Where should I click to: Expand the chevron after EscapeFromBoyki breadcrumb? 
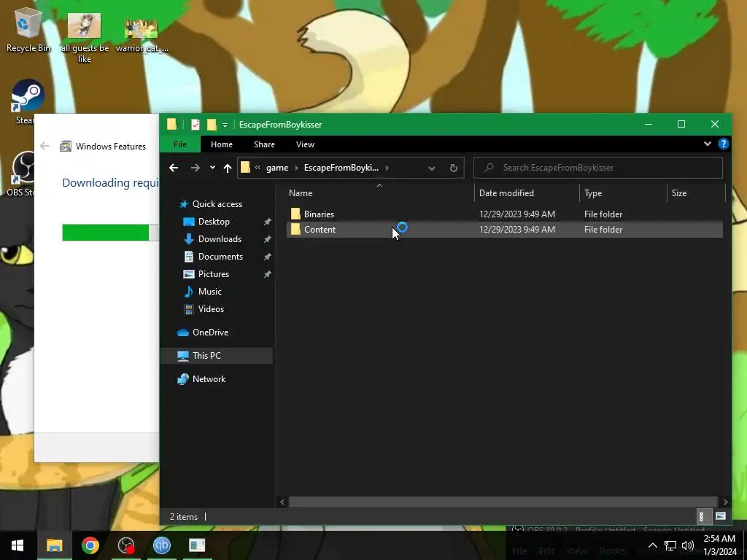point(387,168)
